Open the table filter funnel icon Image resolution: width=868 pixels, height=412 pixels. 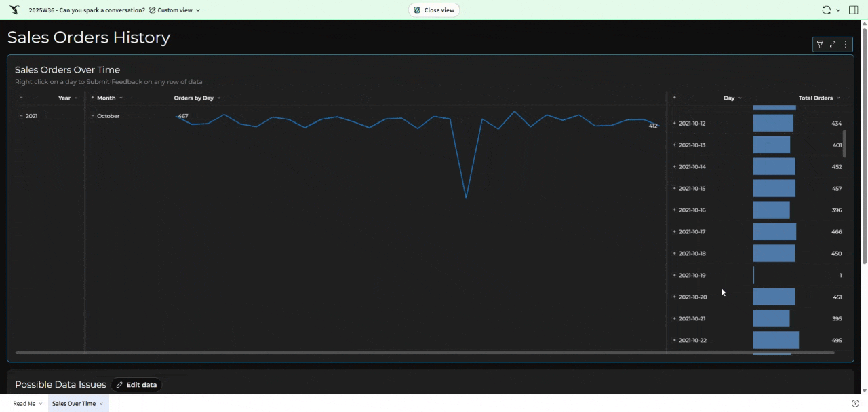(x=820, y=44)
